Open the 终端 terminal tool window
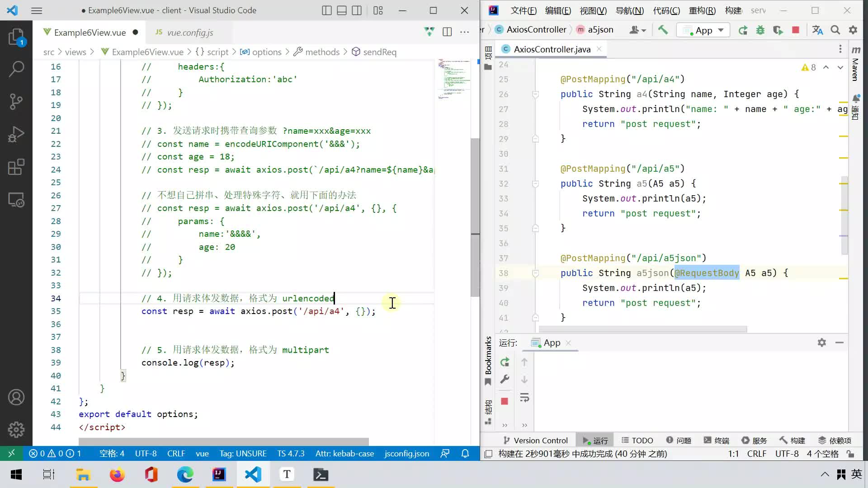 [717, 441]
